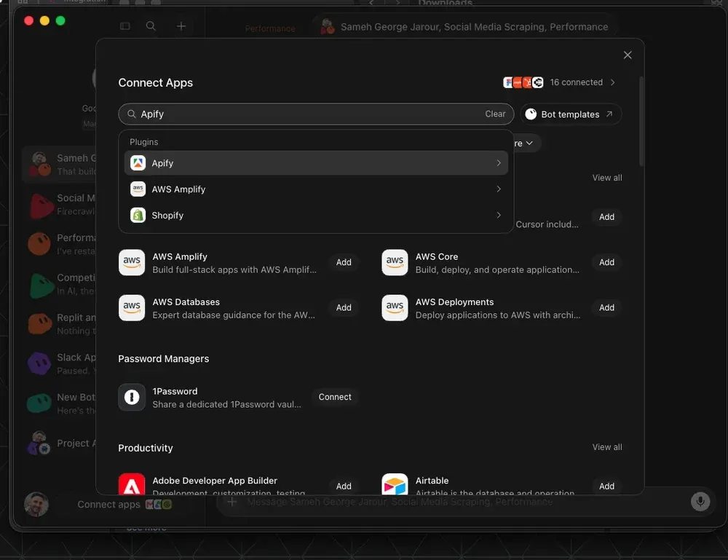728x560 pixels.
Task: Click the aws icon in plugin suggestions
Action: point(138,189)
